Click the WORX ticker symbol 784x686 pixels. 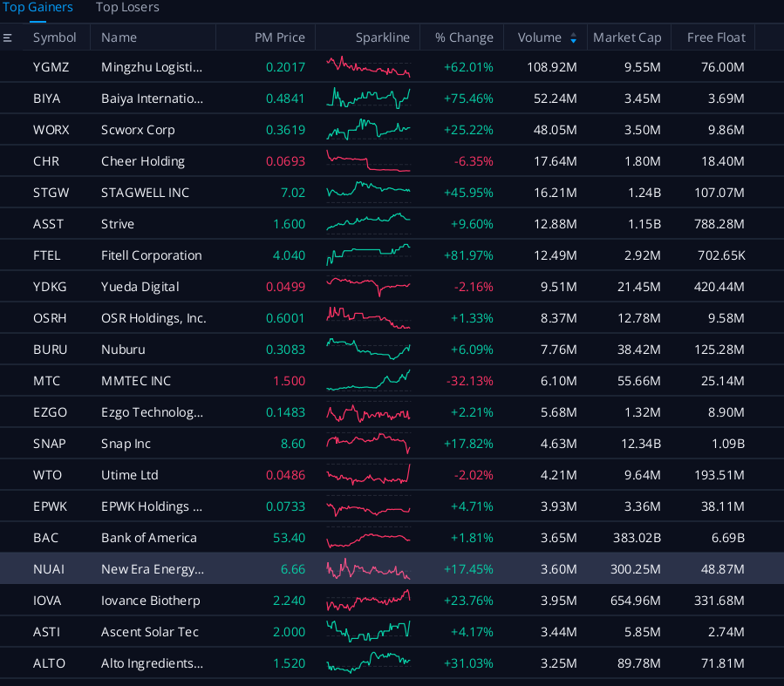(51, 130)
